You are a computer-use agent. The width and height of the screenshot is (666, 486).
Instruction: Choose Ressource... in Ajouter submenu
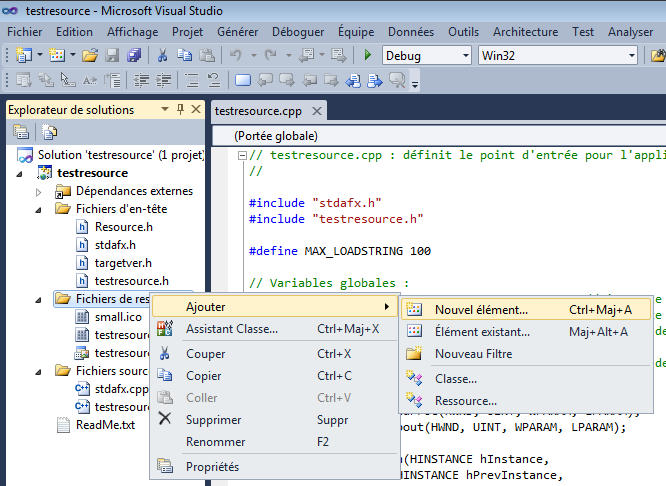[525, 401]
